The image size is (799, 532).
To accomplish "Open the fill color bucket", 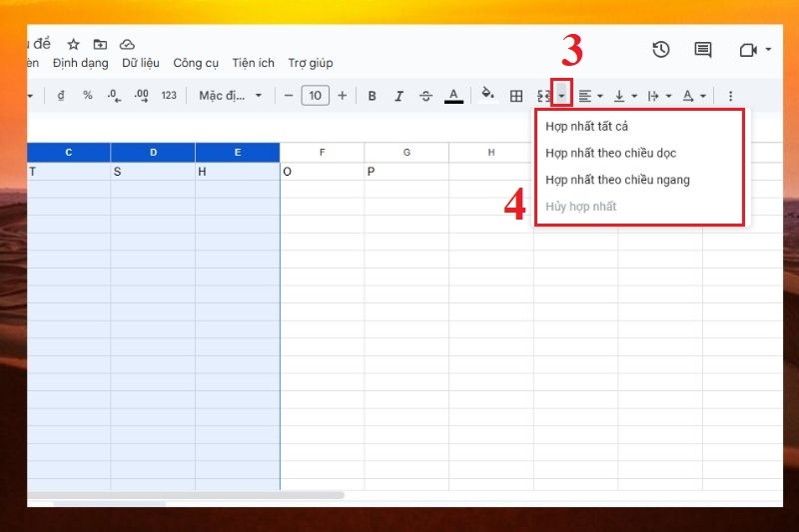I will (x=487, y=95).
